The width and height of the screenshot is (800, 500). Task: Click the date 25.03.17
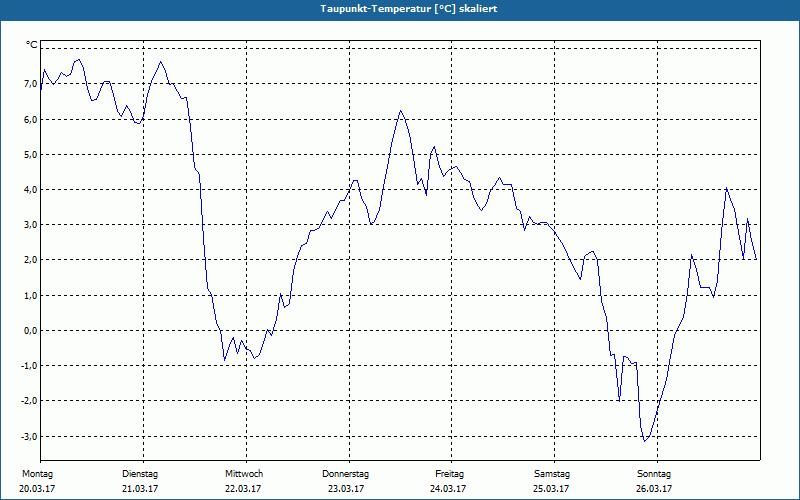pyautogui.click(x=551, y=489)
